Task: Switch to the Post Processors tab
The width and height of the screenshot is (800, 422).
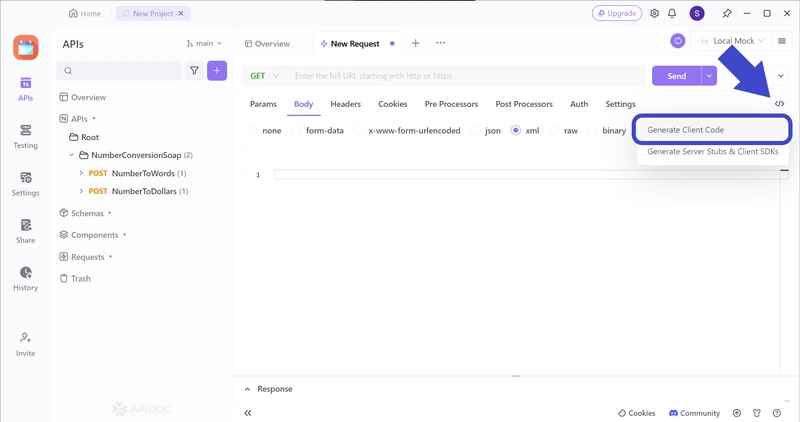Action: pyautogui.click(x=524, y=104)
